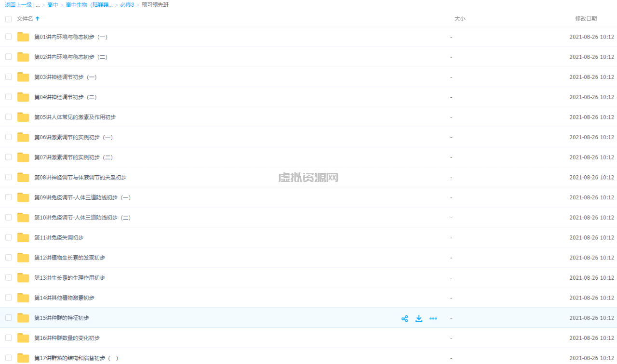Click folder icon of 第17讲群落的结构和演替初步（一）
617x364 pixels.
pyautogui.click(x=23, y=358)
